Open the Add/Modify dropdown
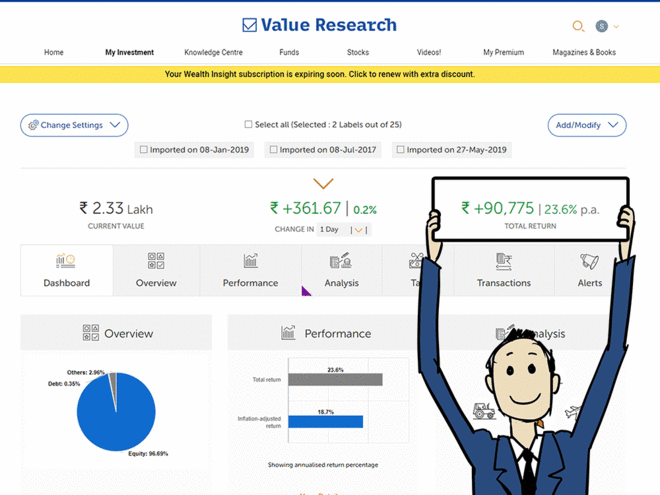Viewport: 660px width, 495px height. [x=586, y=125]
